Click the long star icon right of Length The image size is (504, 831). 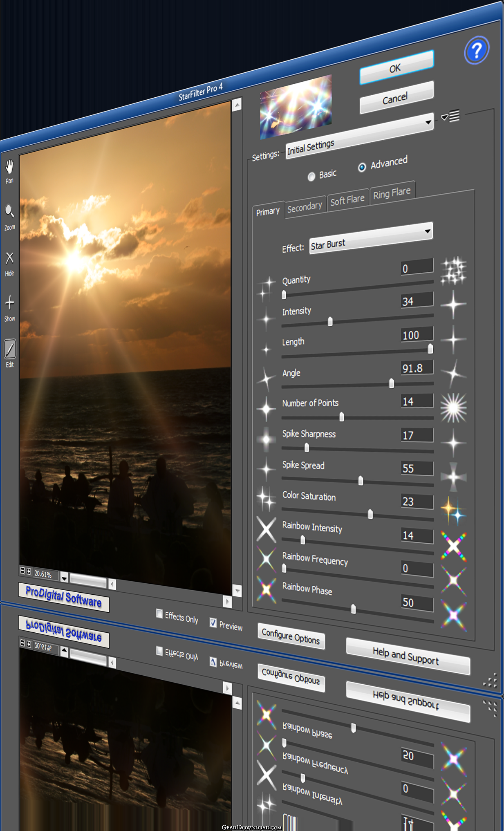453,339
